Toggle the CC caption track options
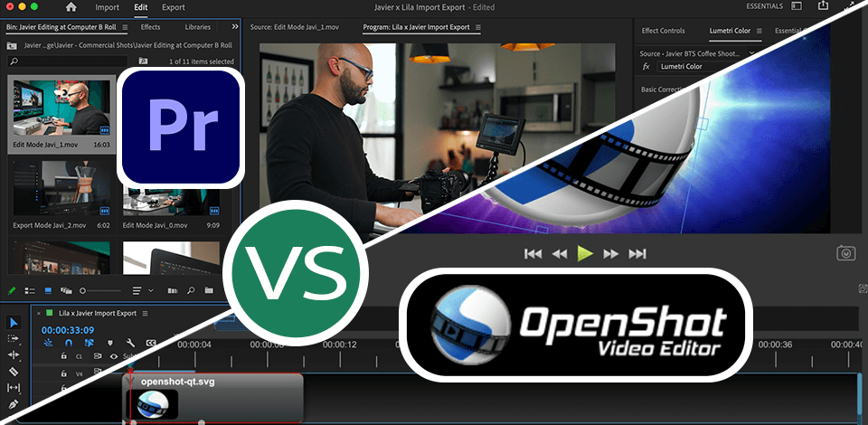This screenshot has width=868, height=425. point(151,343)
